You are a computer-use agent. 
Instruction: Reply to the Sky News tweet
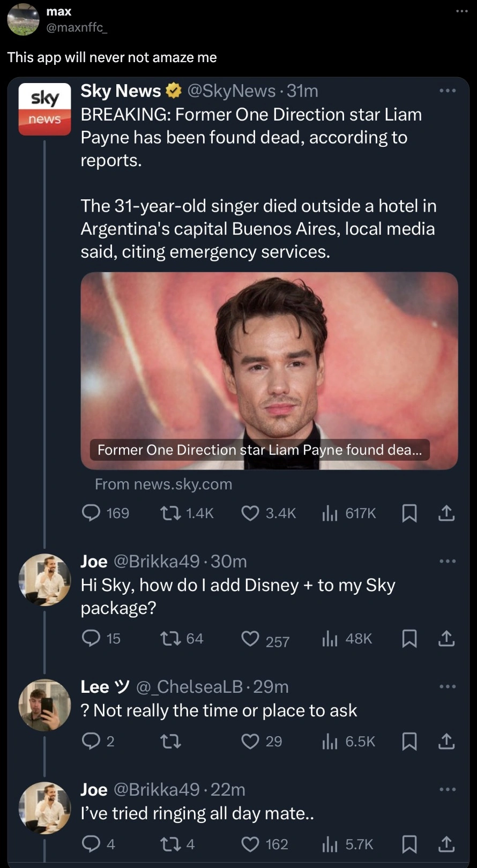[91, 513]
